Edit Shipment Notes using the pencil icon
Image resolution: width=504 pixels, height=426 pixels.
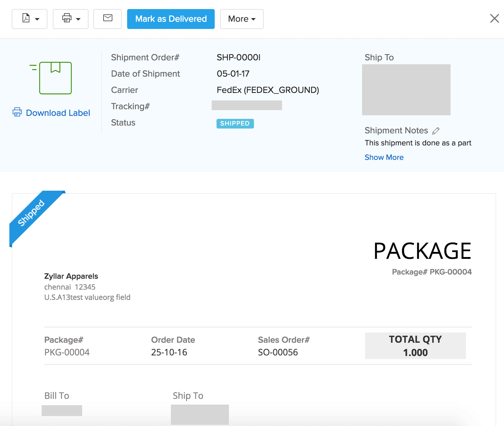(436, 131)
